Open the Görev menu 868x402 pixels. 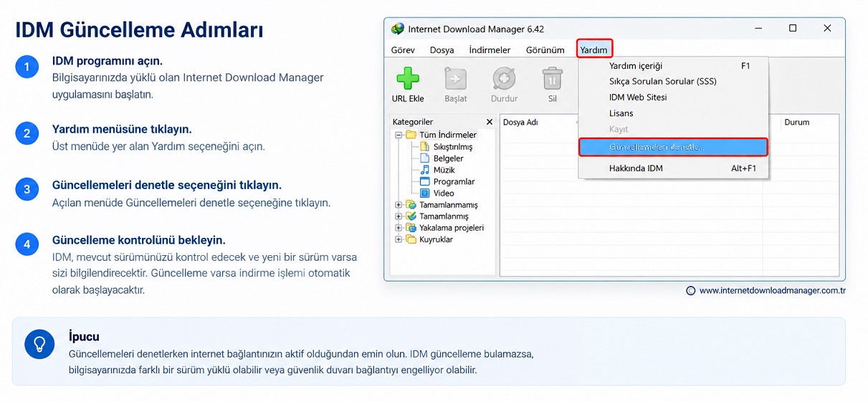(403, 49)
